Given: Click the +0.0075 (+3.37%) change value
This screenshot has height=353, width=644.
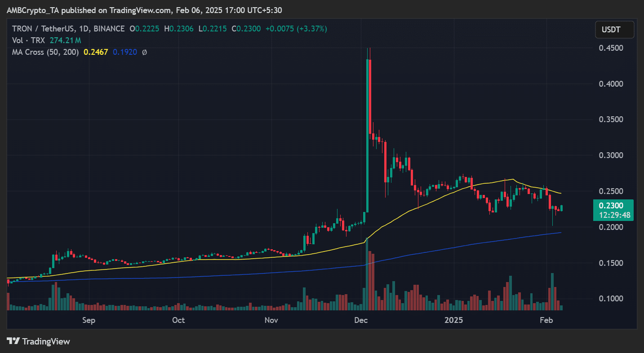Looking at the screenshot, I should coord(297,29).
